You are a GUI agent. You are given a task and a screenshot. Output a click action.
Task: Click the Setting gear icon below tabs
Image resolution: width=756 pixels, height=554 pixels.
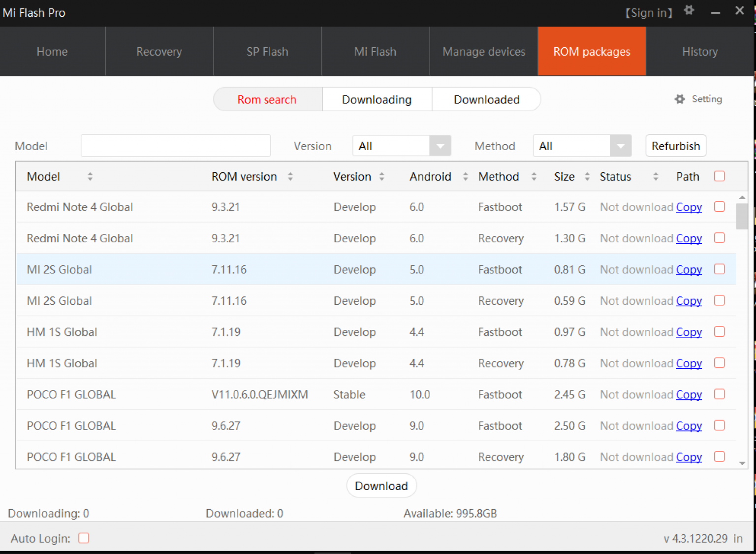(680, 99)
